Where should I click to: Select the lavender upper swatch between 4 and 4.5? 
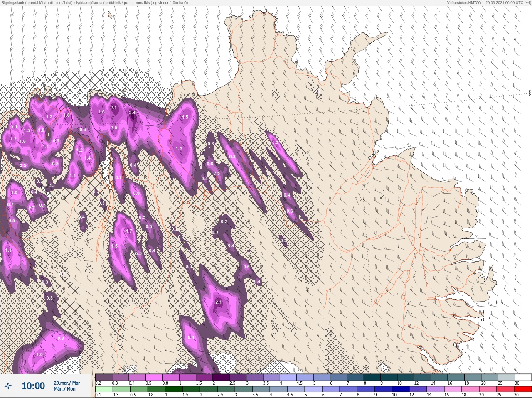289,377
